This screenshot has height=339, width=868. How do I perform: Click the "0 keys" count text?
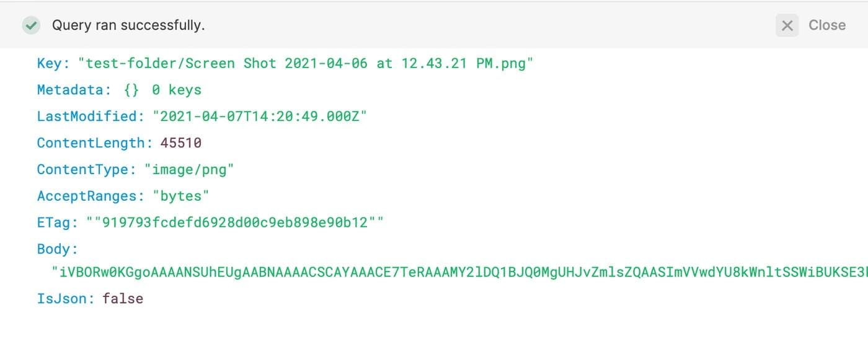(x=177, y=90)
